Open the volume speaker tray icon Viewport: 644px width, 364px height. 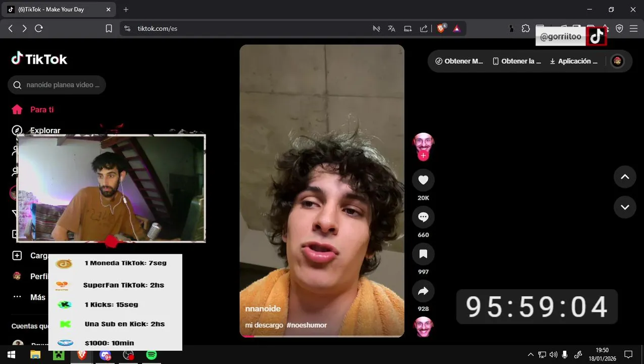pos(554,355)
